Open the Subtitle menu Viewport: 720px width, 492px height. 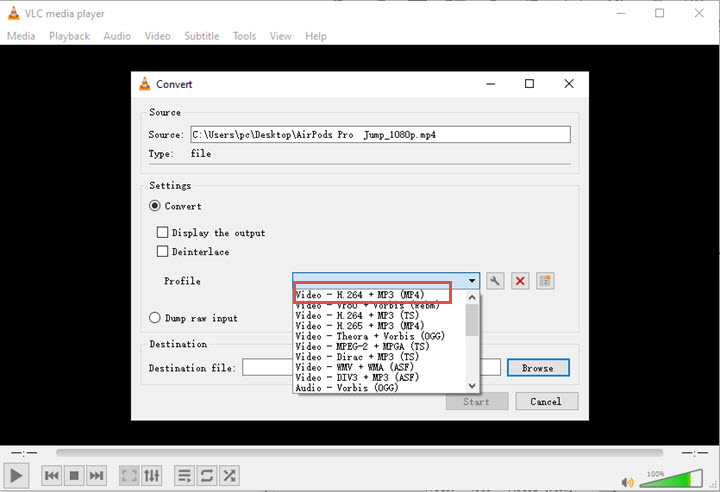point(202,36)
